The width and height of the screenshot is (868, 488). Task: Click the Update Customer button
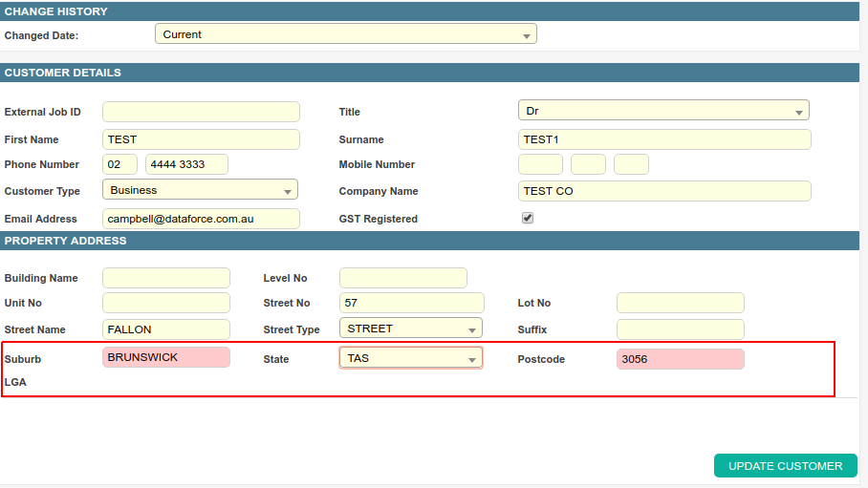(x=785, y=466)
